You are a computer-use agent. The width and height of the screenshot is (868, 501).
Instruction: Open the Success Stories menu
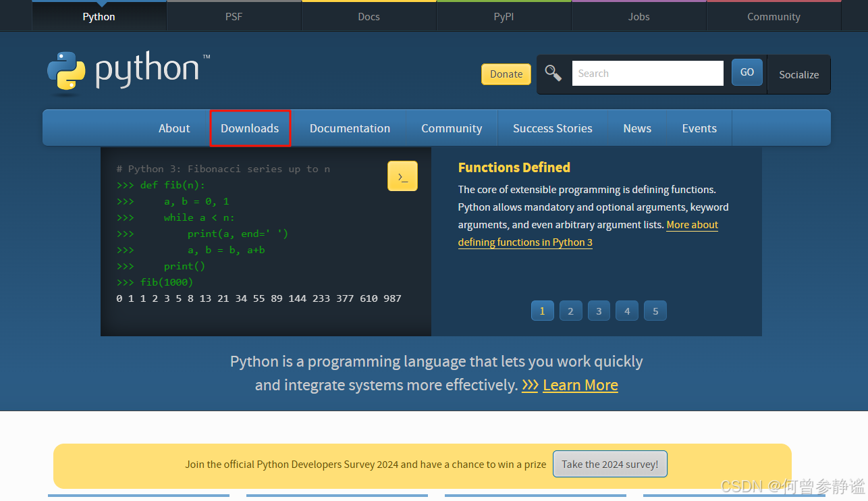pos(553,128)
